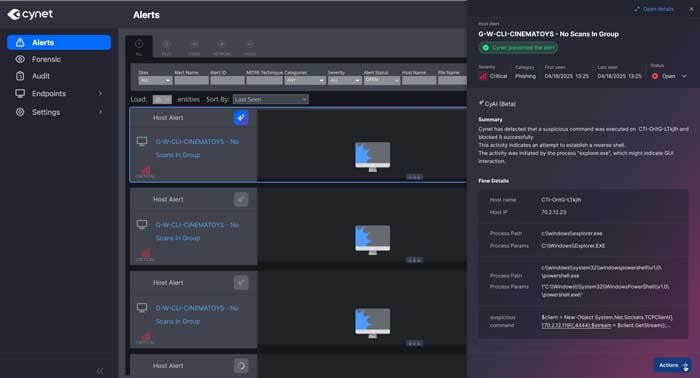
Task: Click the Alerts bell icon
Action: coord(20,42)
